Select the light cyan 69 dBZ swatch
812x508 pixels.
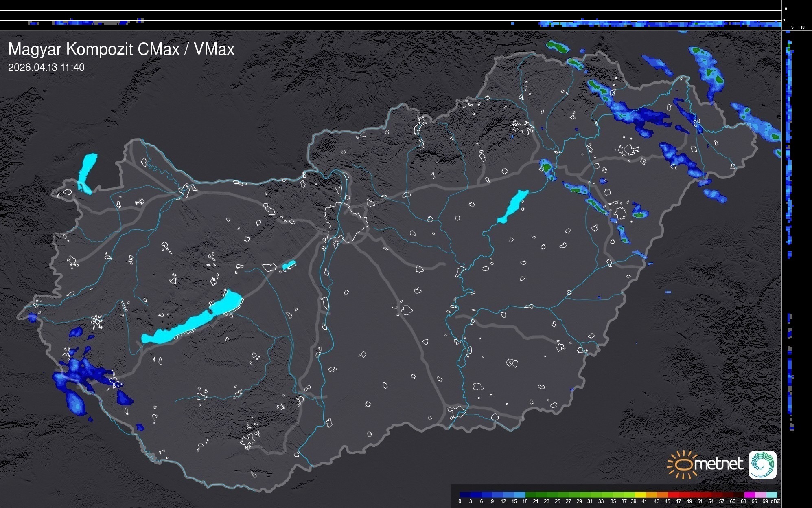(771, 495)
